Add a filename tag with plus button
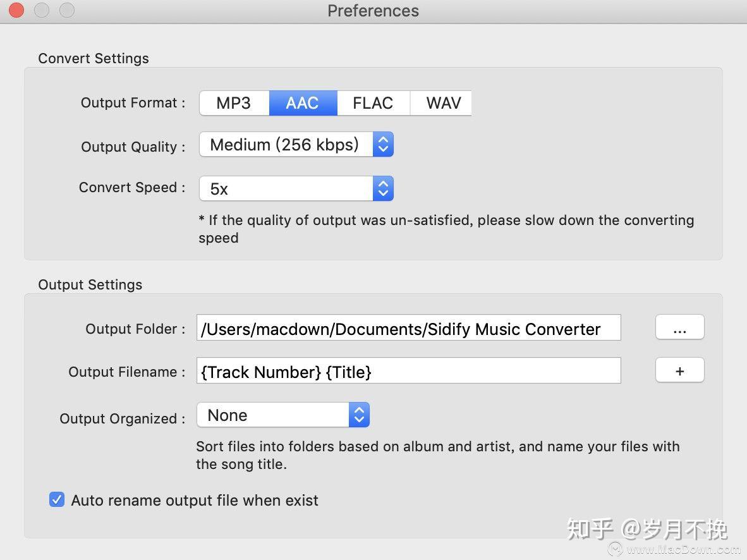 pos(679,370)
